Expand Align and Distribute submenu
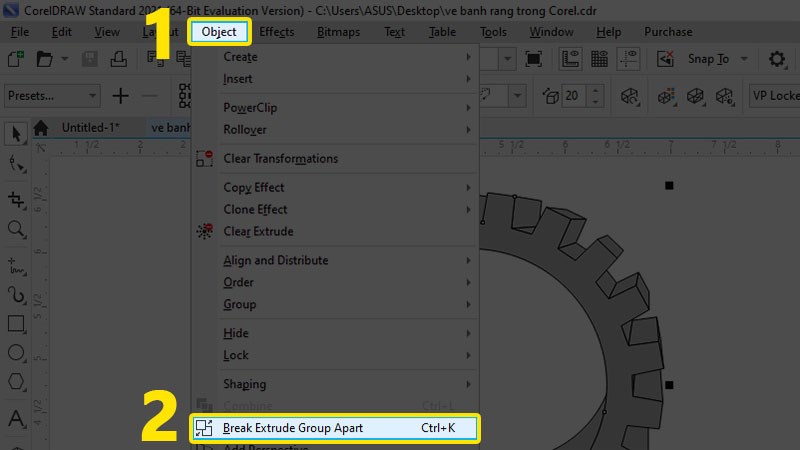Image resolution: width=800 pixels, height=450 pixels. coord(334,260)
